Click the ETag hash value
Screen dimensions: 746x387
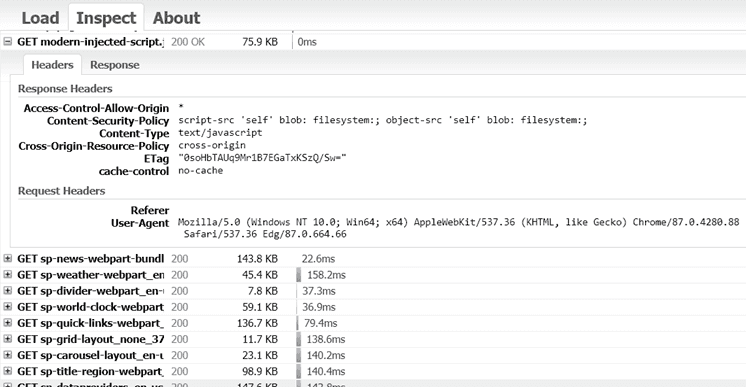(263, 158)
